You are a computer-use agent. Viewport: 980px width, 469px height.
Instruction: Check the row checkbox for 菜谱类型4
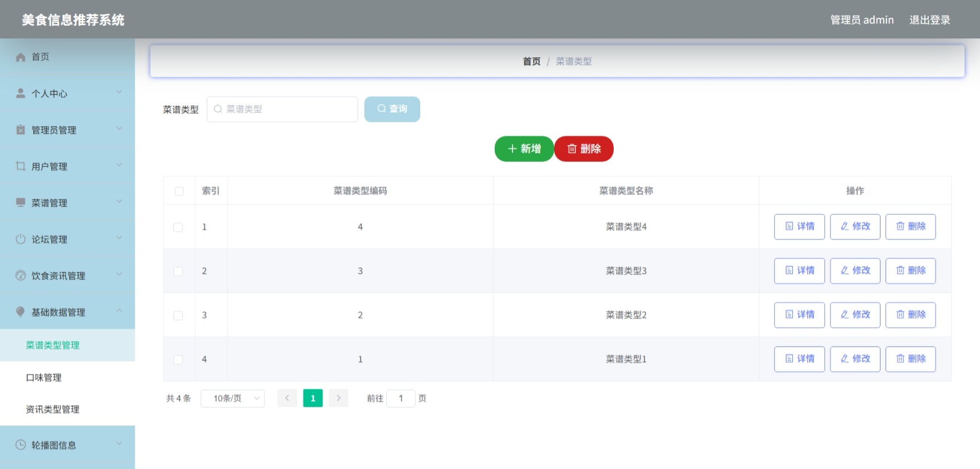click(x=178, y=227)
